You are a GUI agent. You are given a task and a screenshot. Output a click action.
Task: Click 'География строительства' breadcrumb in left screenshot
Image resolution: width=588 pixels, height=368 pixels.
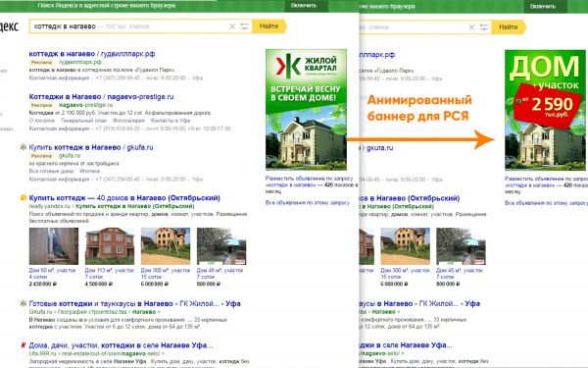click(x=92, y=312)
